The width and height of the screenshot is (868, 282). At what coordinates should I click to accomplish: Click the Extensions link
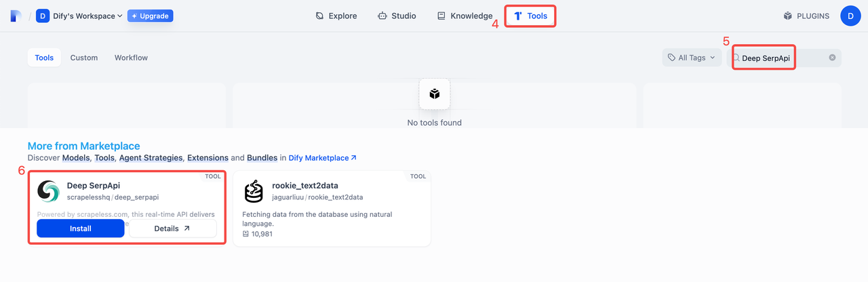208,158
